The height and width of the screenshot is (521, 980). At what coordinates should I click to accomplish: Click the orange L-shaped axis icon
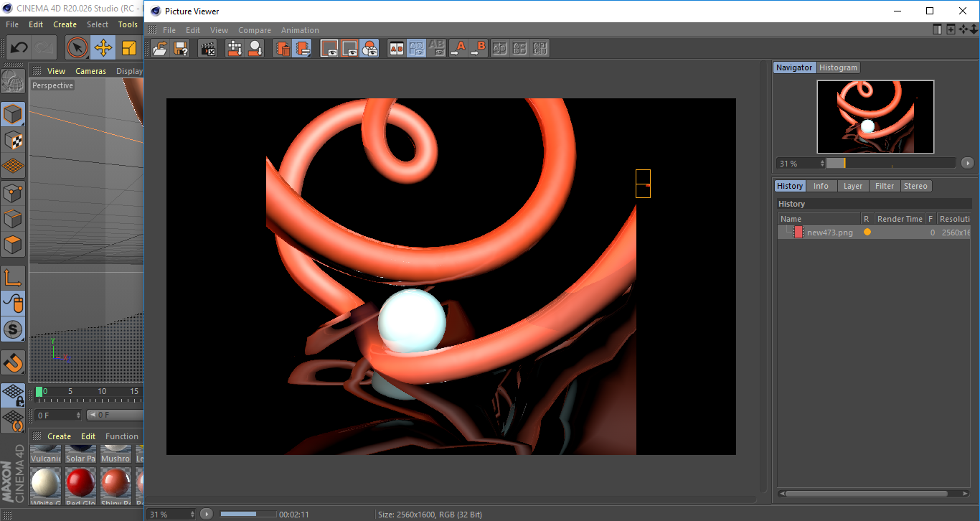(13, 278)
